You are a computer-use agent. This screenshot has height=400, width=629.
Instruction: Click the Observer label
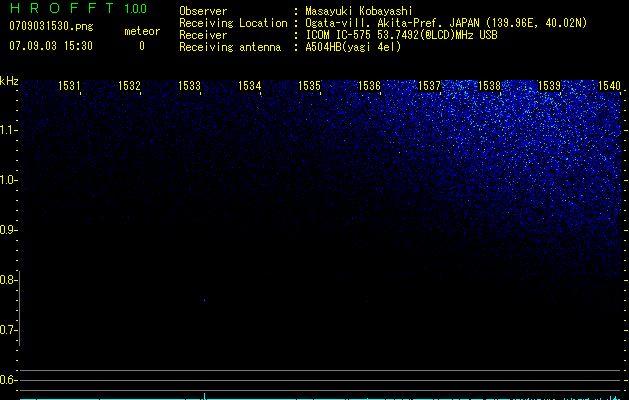coord(203,11)
